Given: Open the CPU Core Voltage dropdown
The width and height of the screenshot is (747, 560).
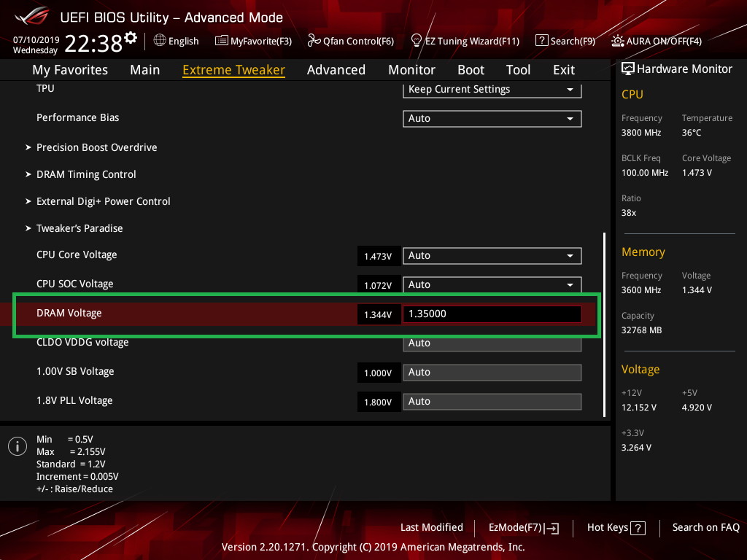Looking at the screenshot, I should 492,256.
